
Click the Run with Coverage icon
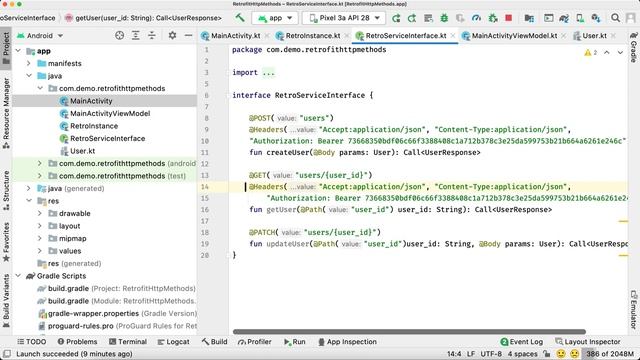click(x=460, y=18)
